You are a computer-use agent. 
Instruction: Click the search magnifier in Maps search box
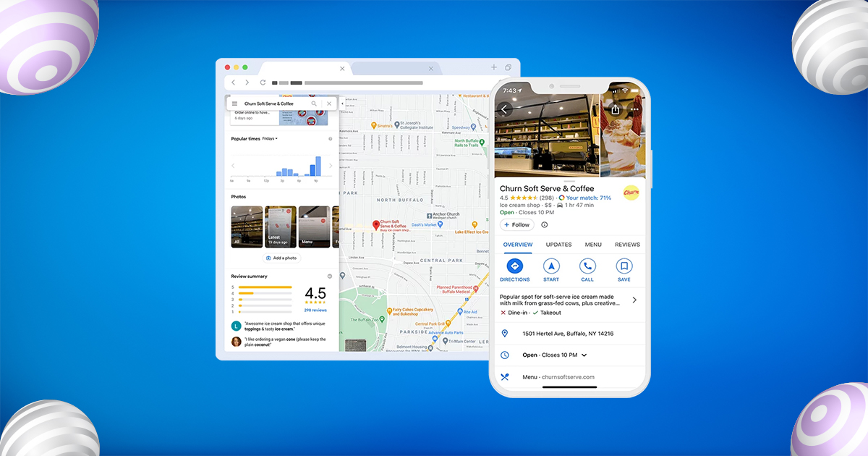tap(314, 104)
